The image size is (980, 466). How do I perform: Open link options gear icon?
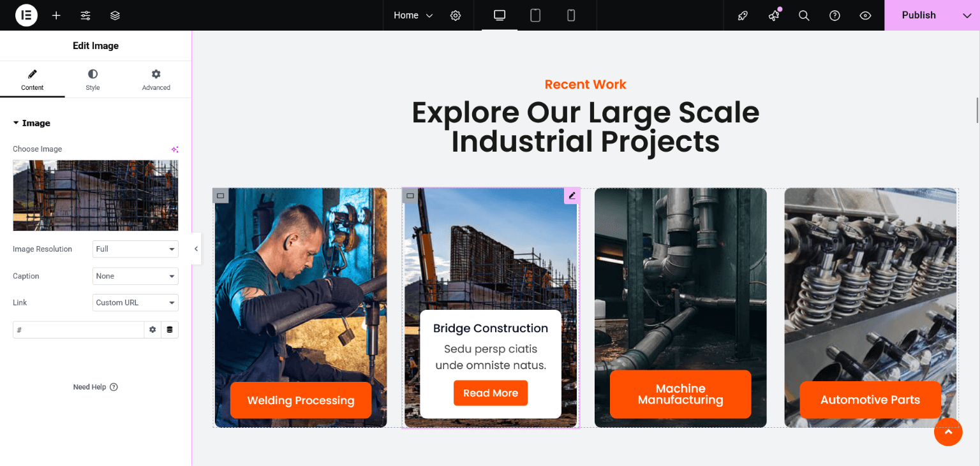coord(152,330)
